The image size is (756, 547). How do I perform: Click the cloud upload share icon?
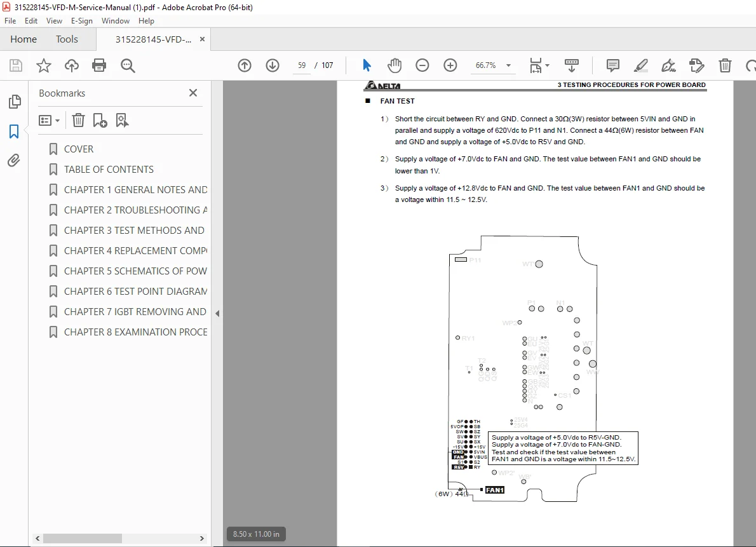71,65
